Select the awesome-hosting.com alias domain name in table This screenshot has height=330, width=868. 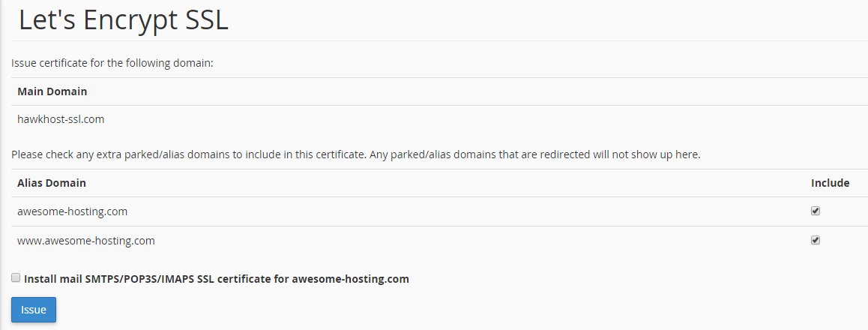click(72, 211)
